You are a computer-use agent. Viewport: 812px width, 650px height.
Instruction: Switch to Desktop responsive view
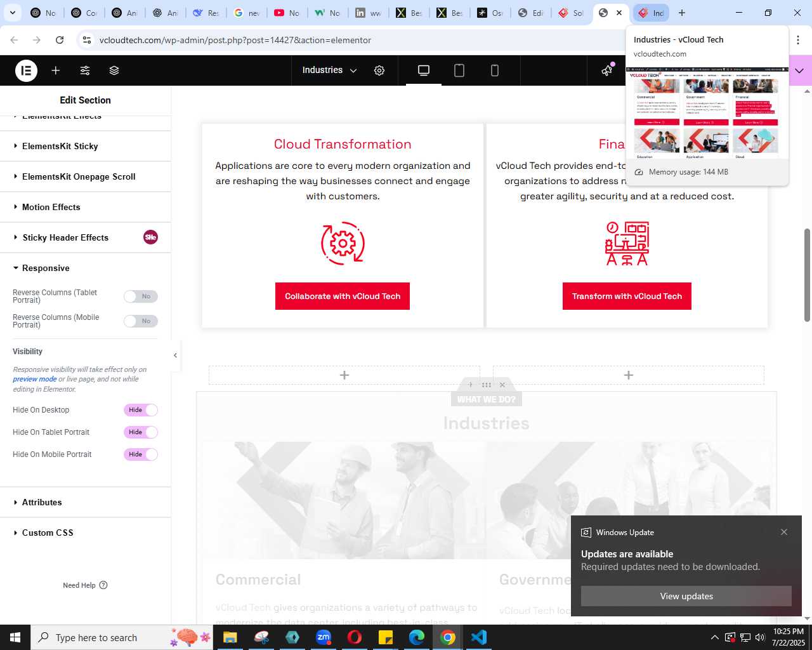coord(424,70)
